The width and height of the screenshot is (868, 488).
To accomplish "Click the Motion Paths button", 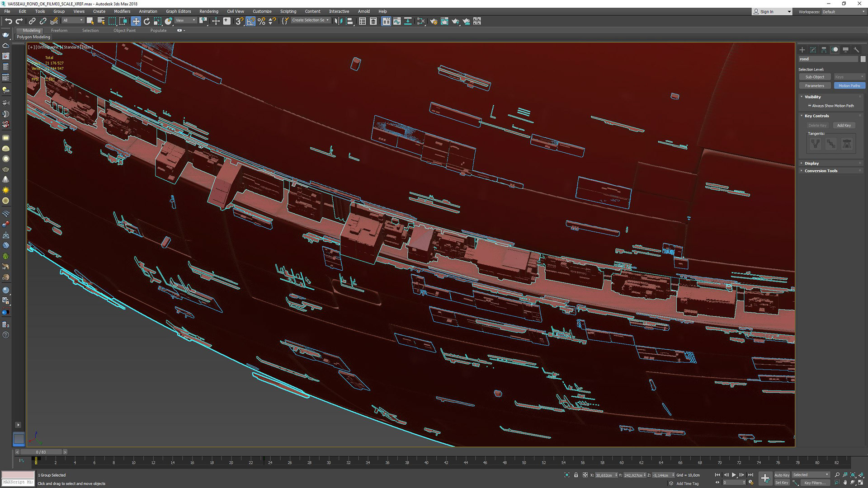I will (x=849, y=86).
